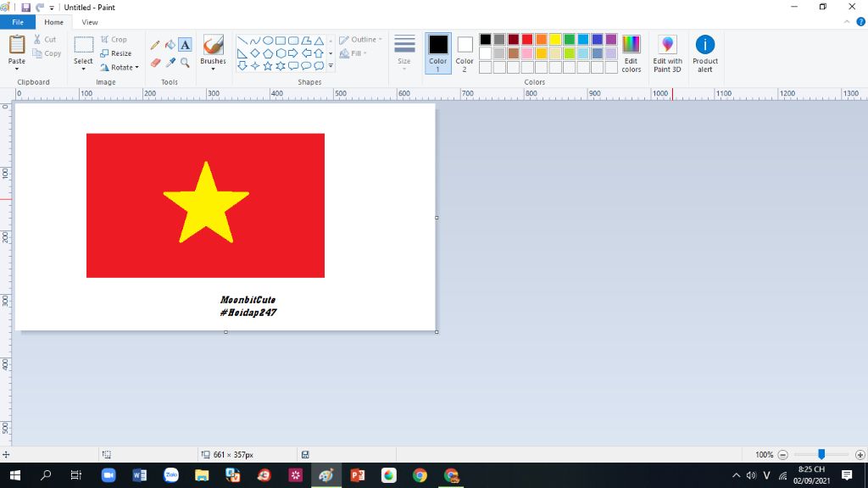Open Google Chrome from taskbar

tap(420, 475)
